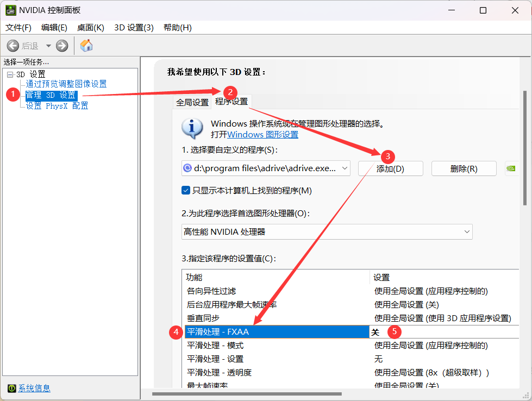Open the 文件(F) menu
Screen dimensions: 532x401
(x=18, y=28)
